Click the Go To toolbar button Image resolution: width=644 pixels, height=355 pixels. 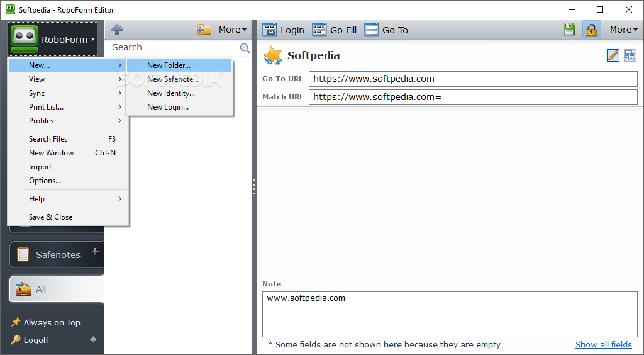pos(386,30)
